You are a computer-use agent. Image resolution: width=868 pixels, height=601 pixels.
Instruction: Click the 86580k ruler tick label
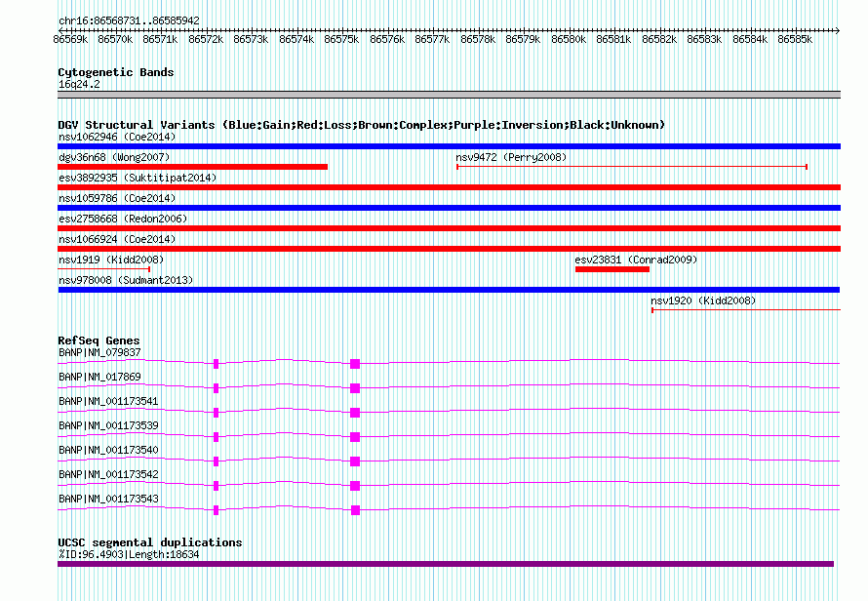[569, 39]
